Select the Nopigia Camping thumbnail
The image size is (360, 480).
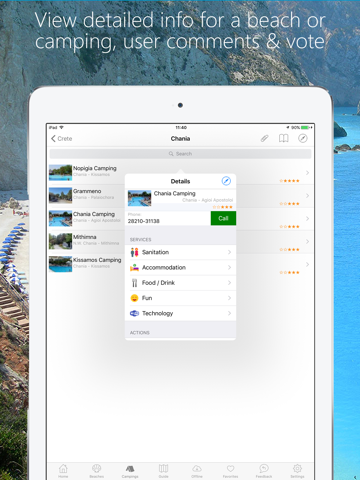coord(60,173)
